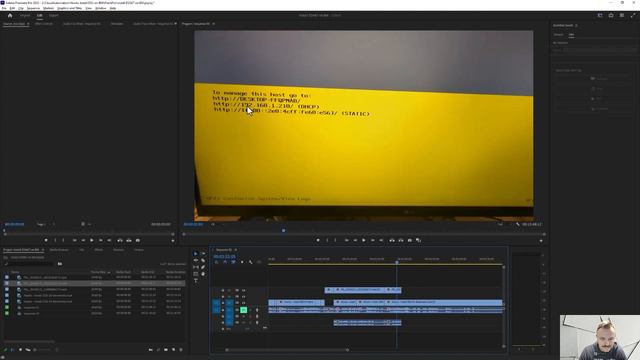This screenshot has width=640, height=360.
Task: Click the Project panel trash delete icon
Action: (x=181, y=350)
